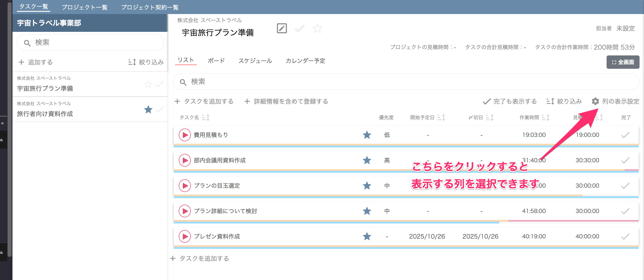Favorite the project with the header star icon
Viewport: 644px width, 280px height.
[317, 28]
